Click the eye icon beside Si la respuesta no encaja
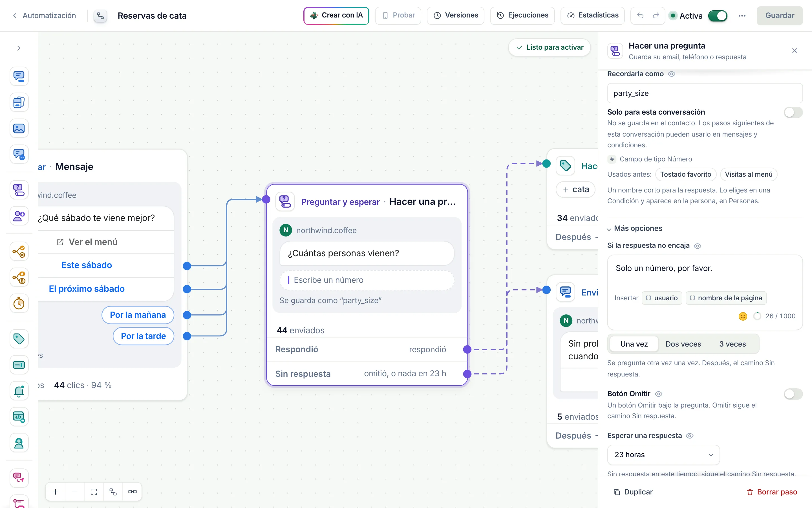The width and height of the screenshot is (812, 508). click(697, 246)
